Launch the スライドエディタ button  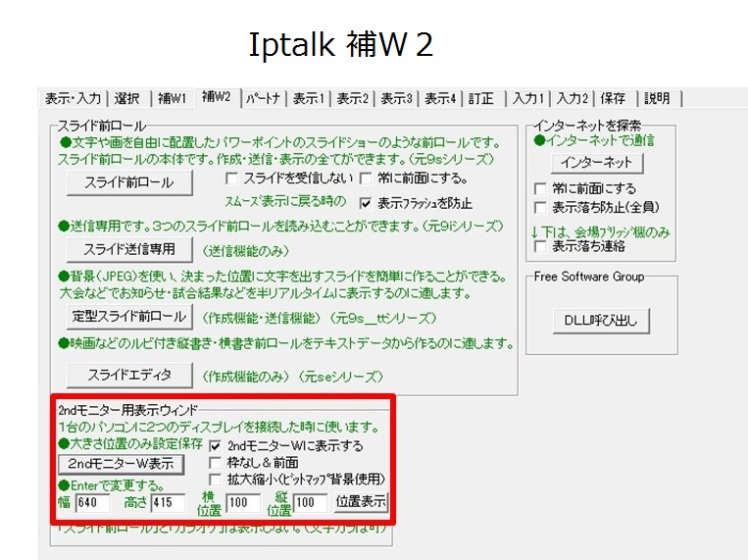129,375
